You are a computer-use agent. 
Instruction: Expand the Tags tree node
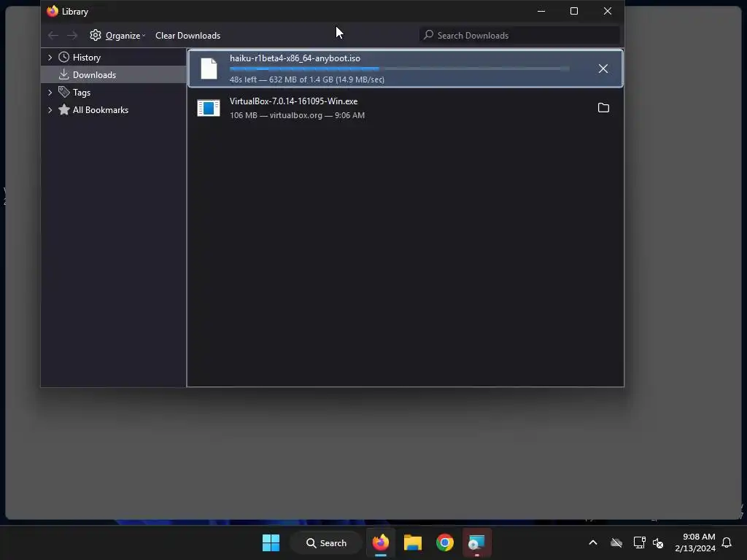pos(50,93)
